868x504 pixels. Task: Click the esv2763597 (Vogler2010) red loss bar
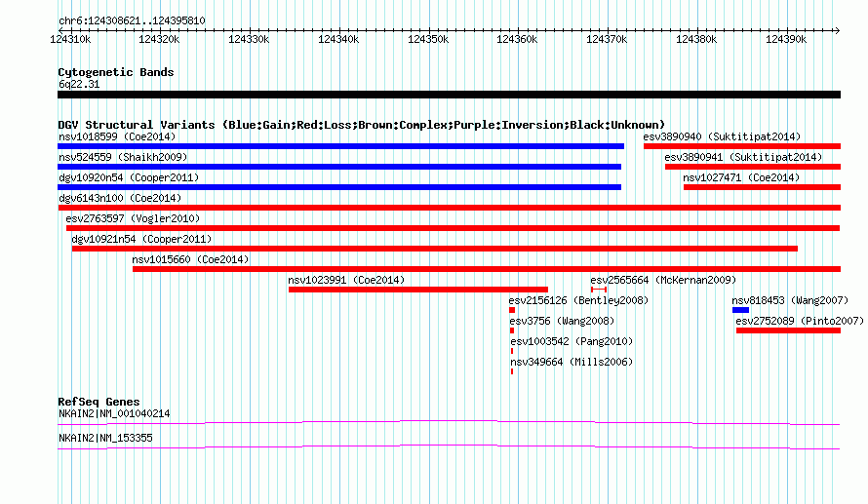453,228
